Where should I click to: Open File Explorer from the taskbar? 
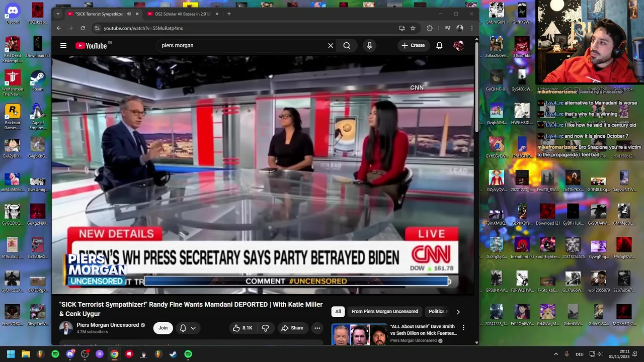pyautogui.click(x=26, y=354)
